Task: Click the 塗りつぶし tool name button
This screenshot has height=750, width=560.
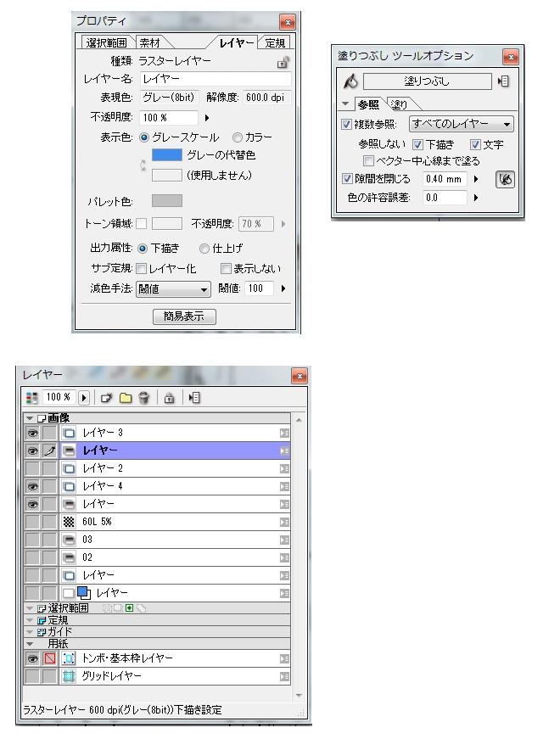Action: coord(427,81)
